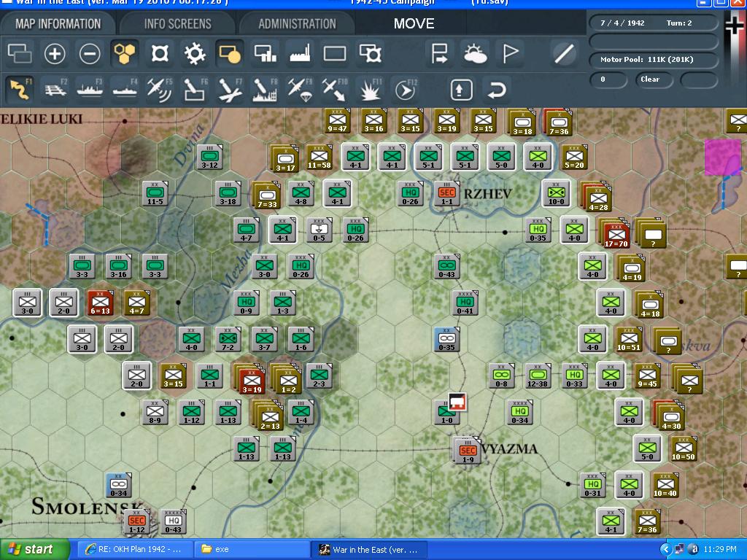Select F8 bomb city mode icon
The width and height of the screenshot is (747, 560).
[265, 89]
